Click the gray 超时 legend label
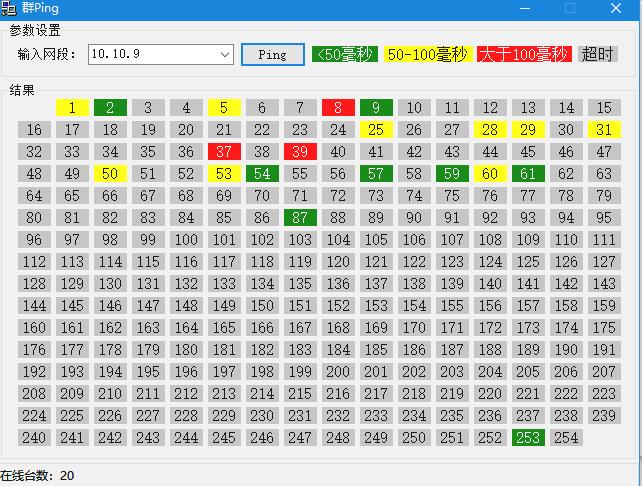This screenshot has height=486, width=642. click(597, 54)
